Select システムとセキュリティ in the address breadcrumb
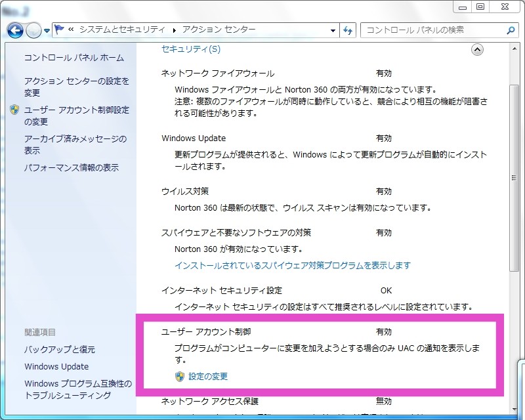This screenshot has height=420, width=525. click(122, 30)
